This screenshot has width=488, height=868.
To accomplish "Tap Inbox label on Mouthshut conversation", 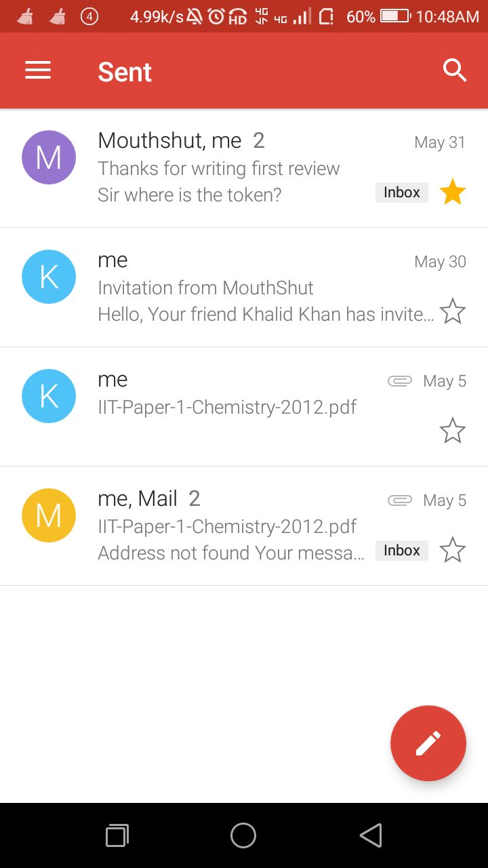I will tap(402, 193).
